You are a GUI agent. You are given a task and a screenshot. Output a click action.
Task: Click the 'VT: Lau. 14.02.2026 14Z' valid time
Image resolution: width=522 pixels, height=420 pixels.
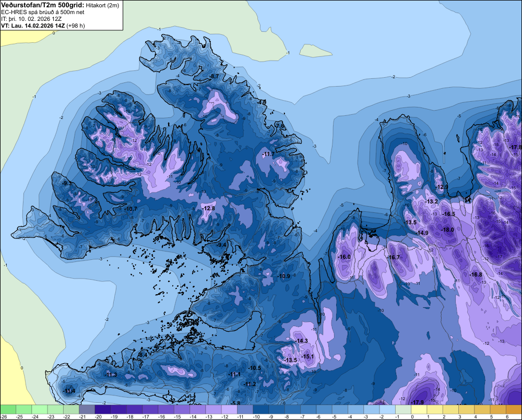(x=33, y=26)
